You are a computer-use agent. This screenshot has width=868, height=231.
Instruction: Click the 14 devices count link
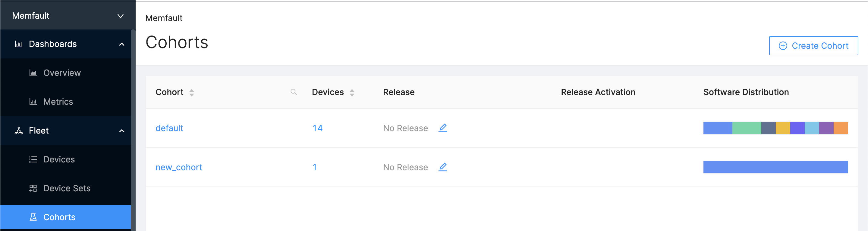(x=317, y=128)
